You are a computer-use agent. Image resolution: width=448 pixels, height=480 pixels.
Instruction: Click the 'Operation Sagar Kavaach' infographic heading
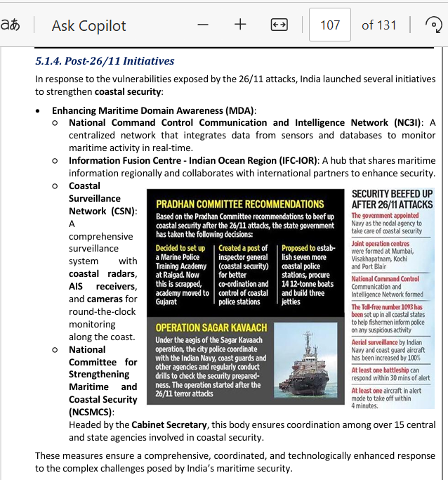pos(211,327)
